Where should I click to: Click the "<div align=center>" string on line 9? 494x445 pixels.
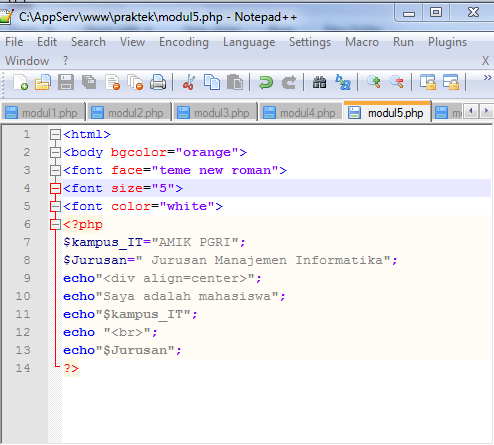pyautogui.click(x=175, y=278)
